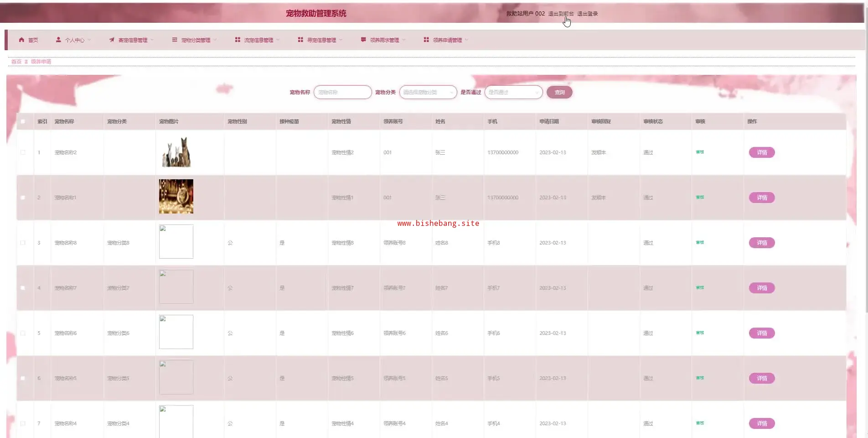Check the checkbox for row 1 宠物名称2
Image resolution: width=868 pixels, height=438 pixels.
pyautogui.click(x=23, y=152)
